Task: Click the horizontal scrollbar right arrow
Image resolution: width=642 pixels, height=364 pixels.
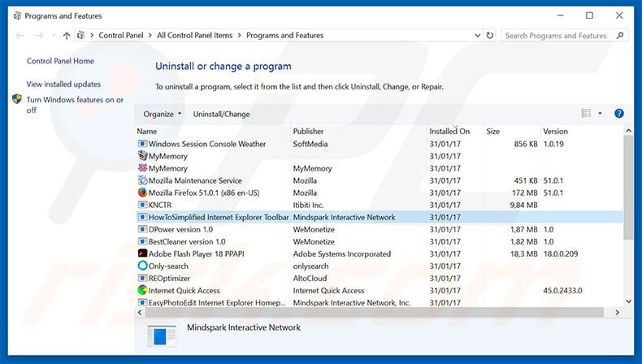Action: point(617,312)
